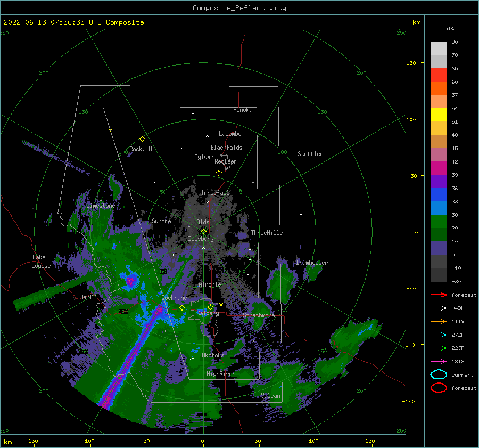Click the dBZ legend heading

pos(451,28)
